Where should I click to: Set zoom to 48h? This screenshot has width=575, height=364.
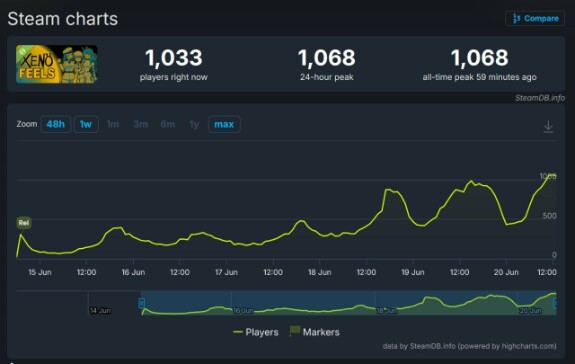coord(55,124)
